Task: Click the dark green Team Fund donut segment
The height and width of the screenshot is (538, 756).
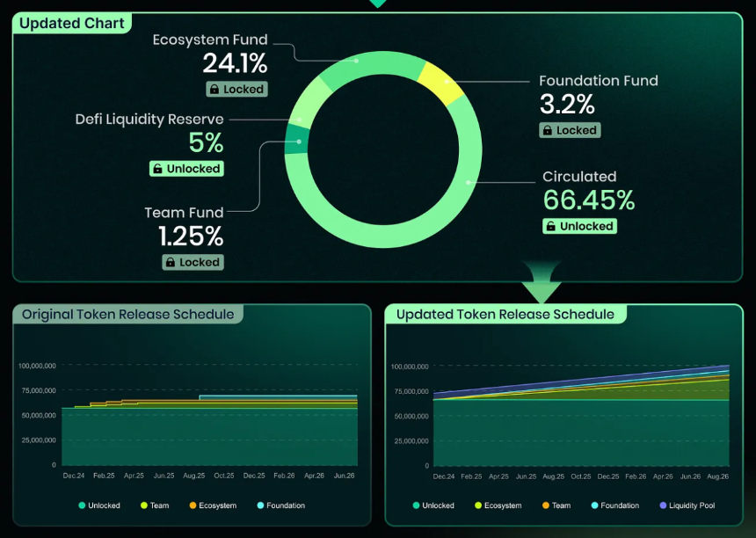Action: 297,139
